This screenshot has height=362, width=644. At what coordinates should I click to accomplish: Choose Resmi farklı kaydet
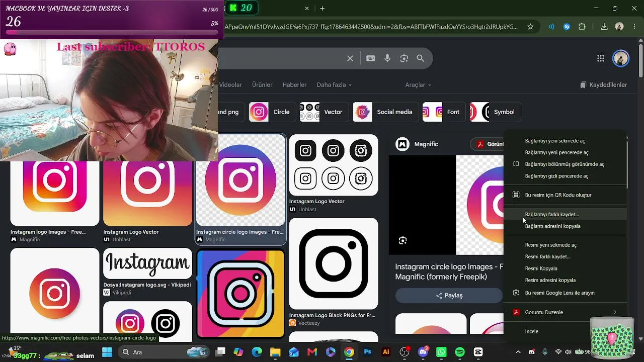[565, 256]
